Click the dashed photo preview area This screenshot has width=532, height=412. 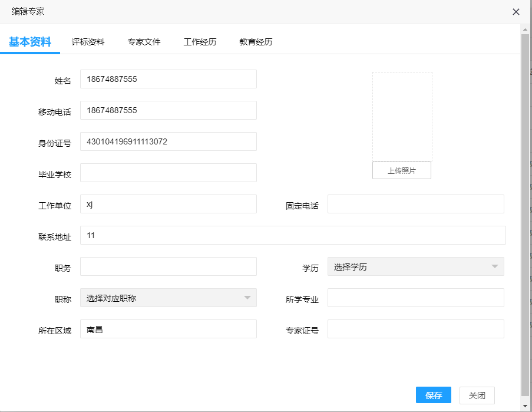pos(402,116)
